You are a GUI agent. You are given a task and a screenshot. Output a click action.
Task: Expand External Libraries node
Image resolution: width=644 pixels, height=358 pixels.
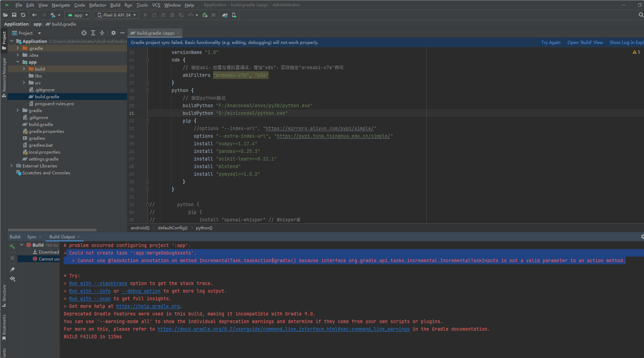[11, 166]
